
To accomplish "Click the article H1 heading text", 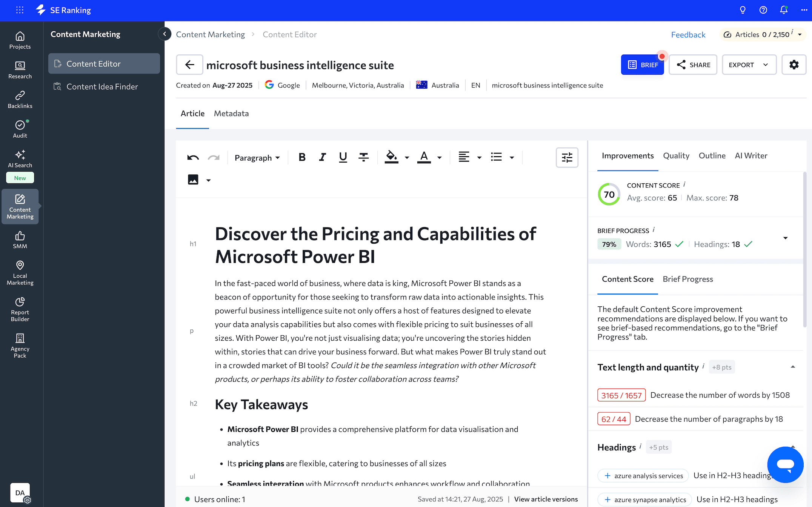I will (x=375, y=245).
